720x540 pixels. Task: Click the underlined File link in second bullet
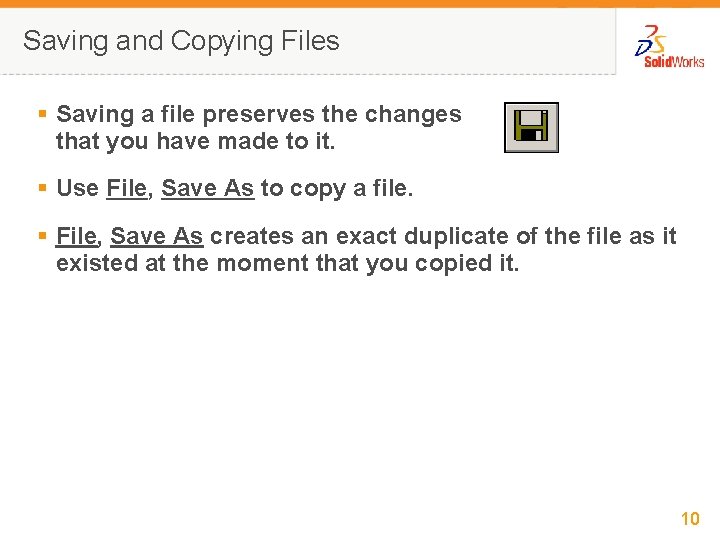pyautogui.click(x=126, y=188)
